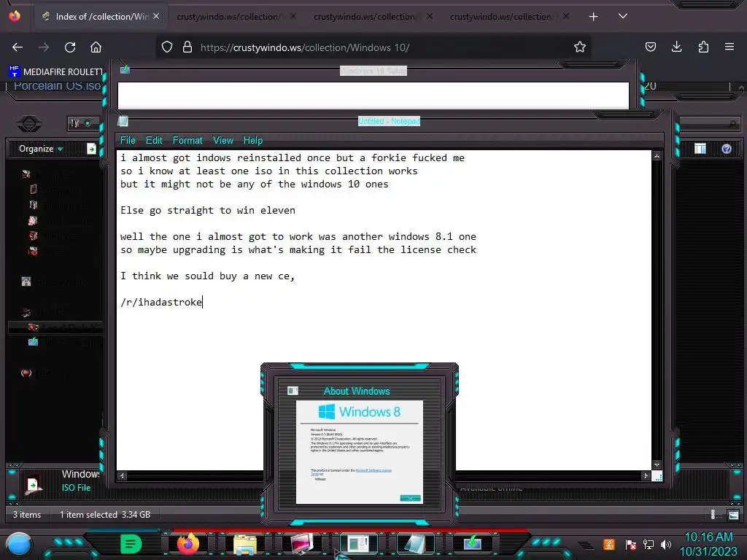Open Notepad's View menu
This screenshot has width=747, height=560.
223,141
